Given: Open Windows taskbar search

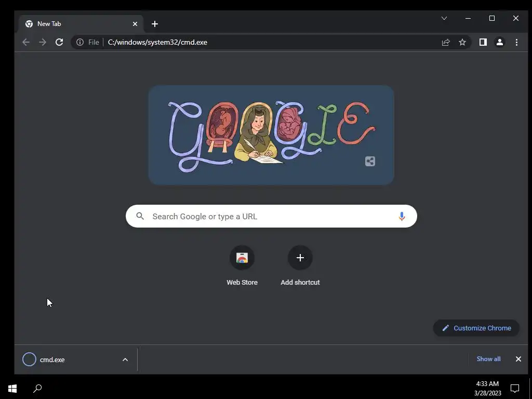Looking at the screenshot, I should click(37, 388).
